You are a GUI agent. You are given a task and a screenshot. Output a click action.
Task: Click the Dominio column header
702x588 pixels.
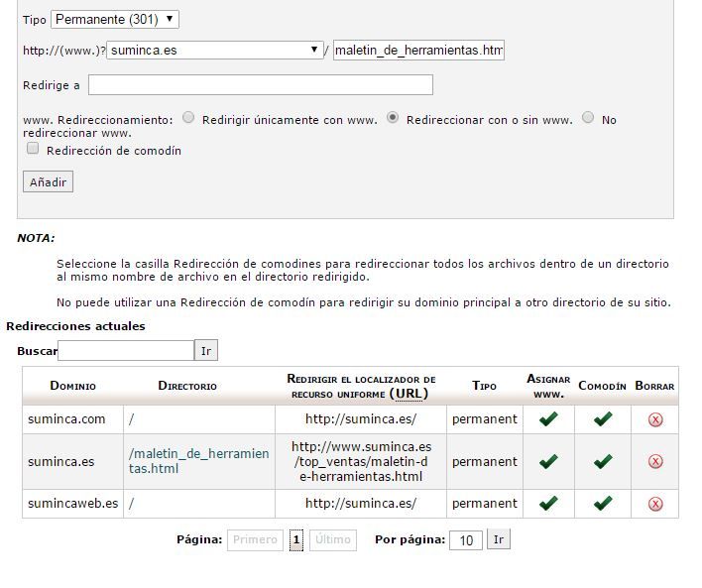(73, 386)
